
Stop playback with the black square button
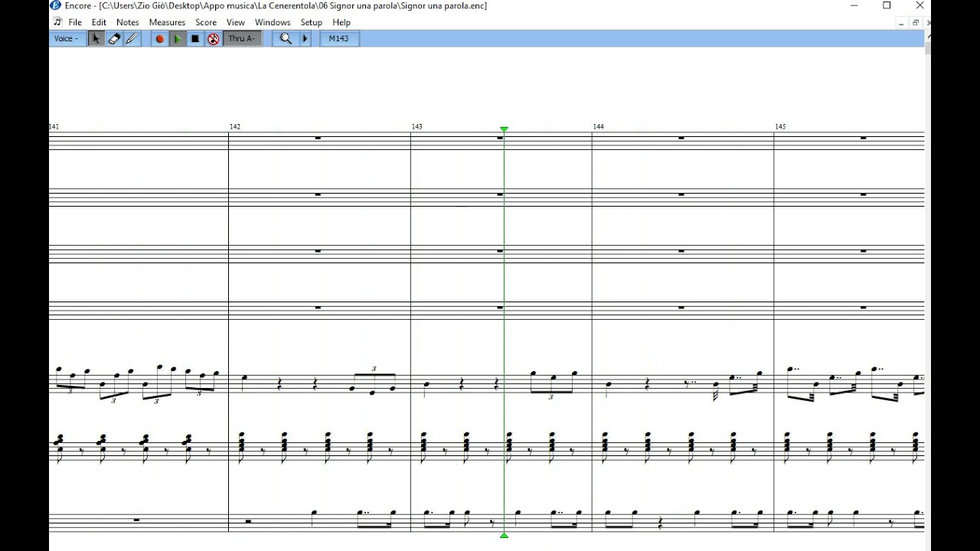click(x=195, y=38)
